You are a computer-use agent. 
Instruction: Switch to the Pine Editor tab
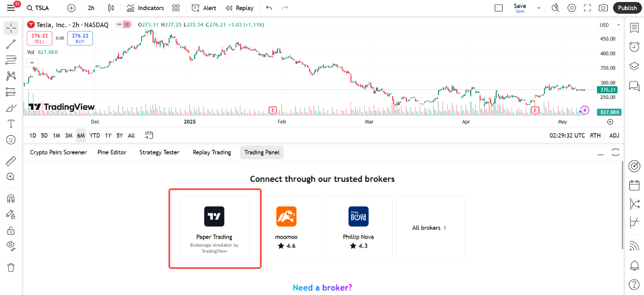pyautogui.click(x=112, y=153)
